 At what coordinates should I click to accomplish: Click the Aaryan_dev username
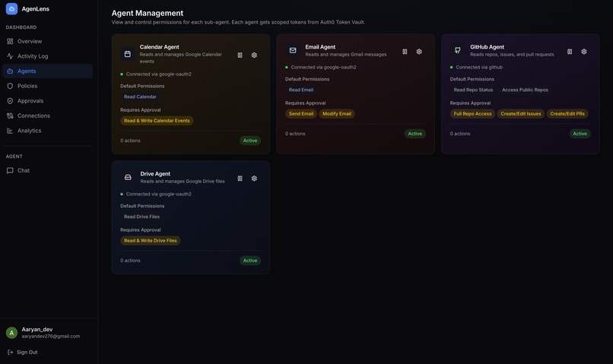(x=37, y=330)
